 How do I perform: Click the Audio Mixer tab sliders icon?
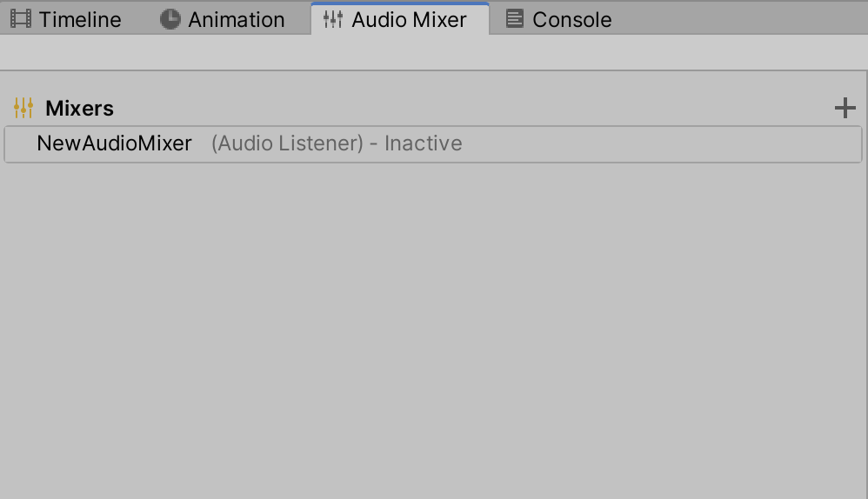(x=333, y=19)
